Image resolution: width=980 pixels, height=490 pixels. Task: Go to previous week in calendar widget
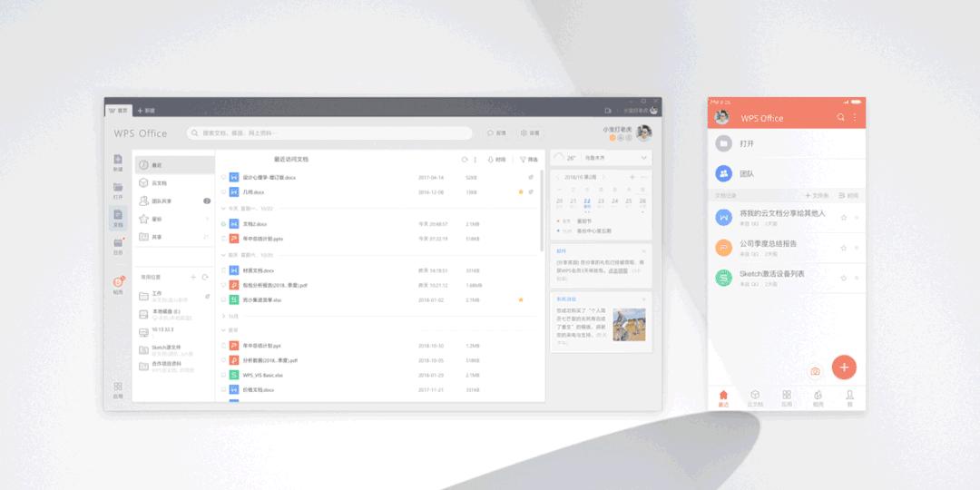(x=559, y=177)
